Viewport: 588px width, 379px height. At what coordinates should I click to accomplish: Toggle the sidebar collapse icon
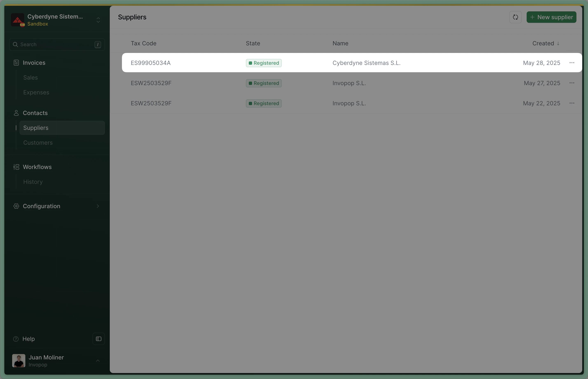pyautogui.click(x=98, y=339)
